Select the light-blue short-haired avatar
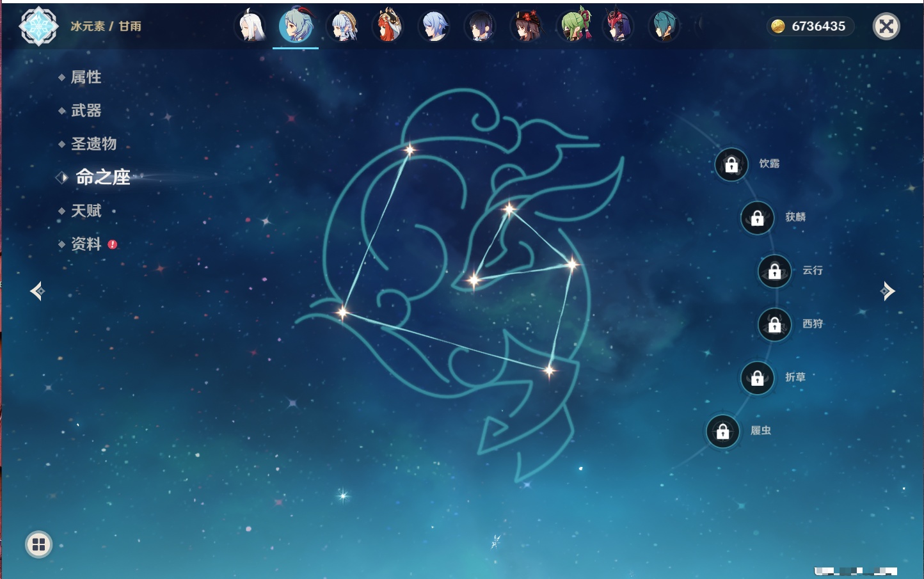924x579 pixels. (434, 26)
